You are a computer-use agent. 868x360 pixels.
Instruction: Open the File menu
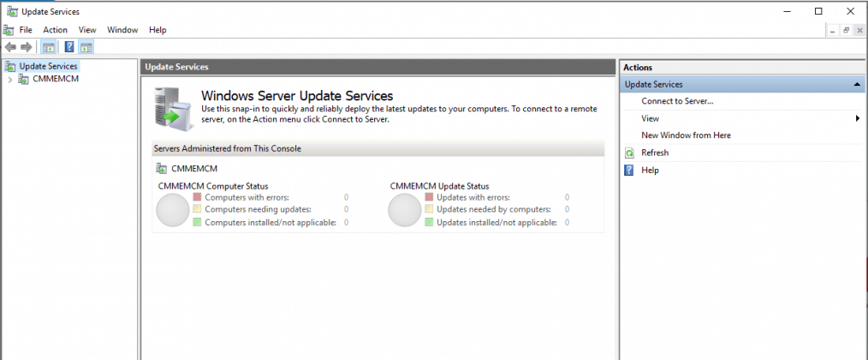26,30
